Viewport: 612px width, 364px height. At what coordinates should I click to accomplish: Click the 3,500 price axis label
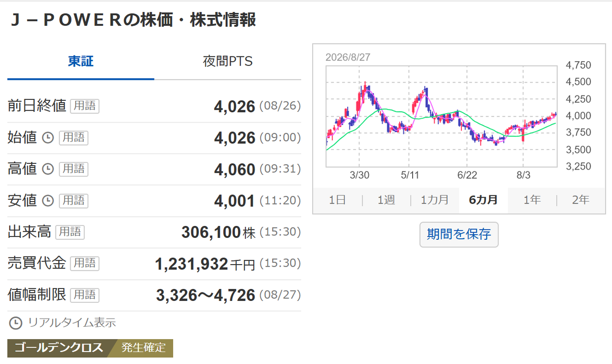tap(578, 150)
